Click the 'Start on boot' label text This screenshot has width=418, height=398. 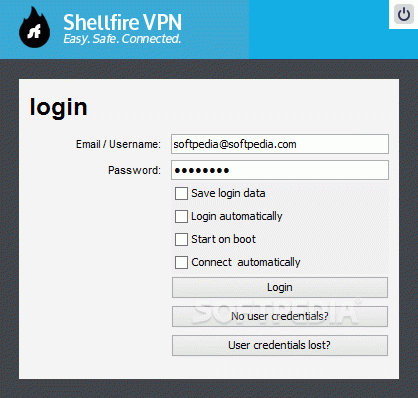pos(223,239)
